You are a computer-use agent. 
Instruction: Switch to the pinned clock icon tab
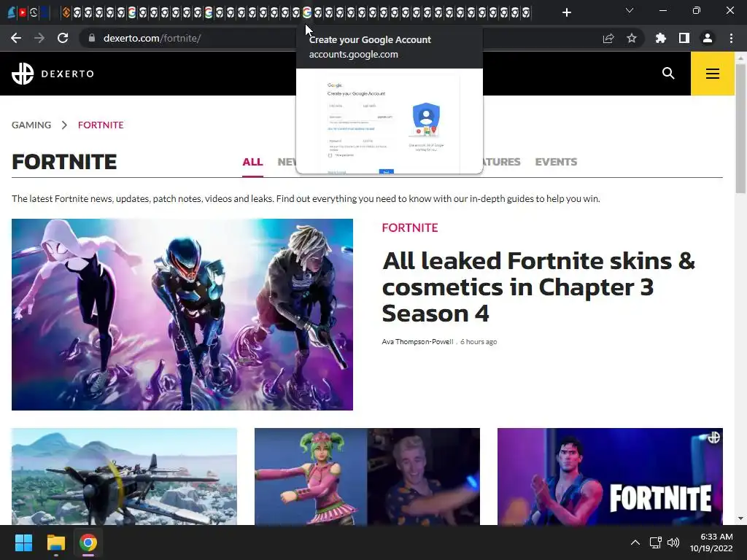pos(34,12)
